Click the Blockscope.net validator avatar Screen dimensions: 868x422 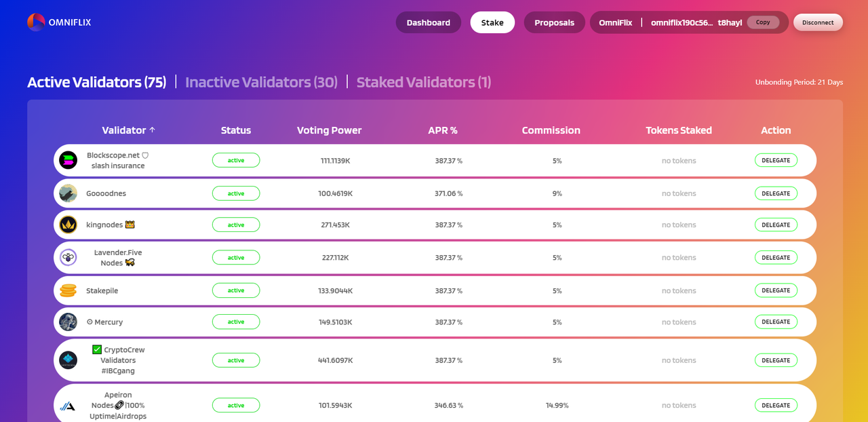68,161
